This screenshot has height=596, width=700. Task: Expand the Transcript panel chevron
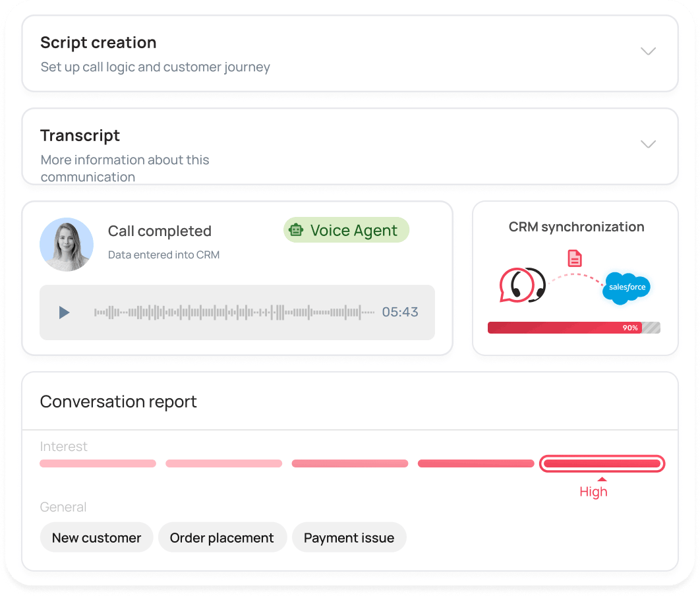(648, 144)
